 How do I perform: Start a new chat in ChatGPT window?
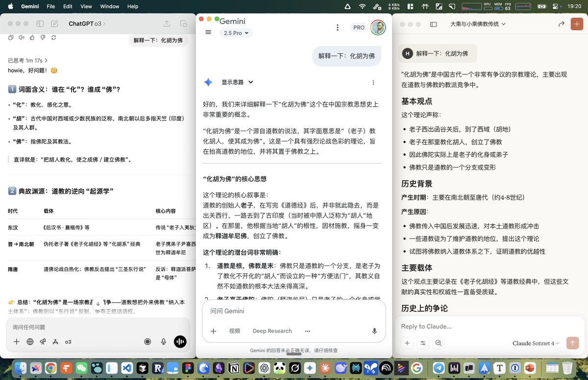54,24
